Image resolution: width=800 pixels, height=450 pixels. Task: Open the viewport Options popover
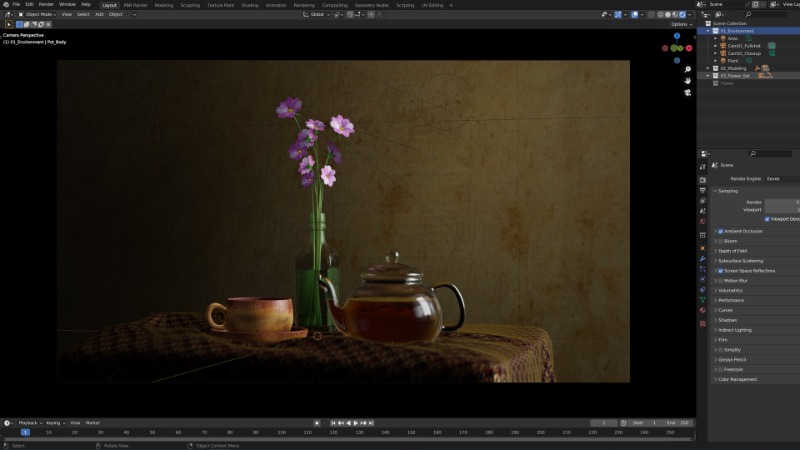pyautogui.click(x=680, y=24)
